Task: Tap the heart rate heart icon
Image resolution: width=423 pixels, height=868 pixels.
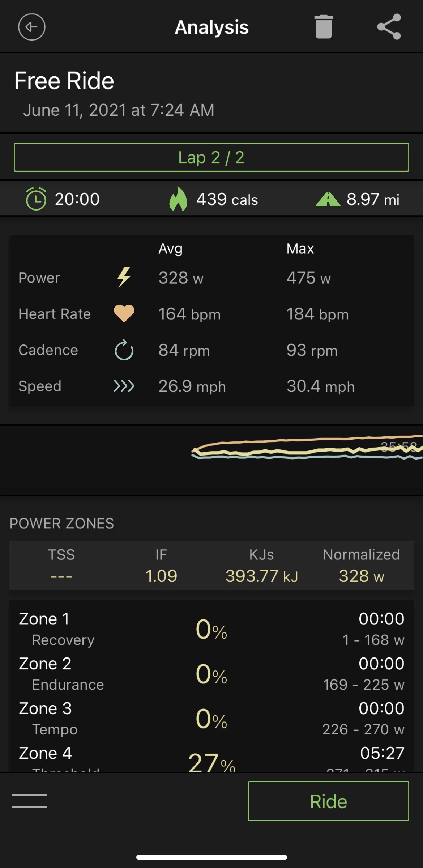Action: [x=124, y=313]
